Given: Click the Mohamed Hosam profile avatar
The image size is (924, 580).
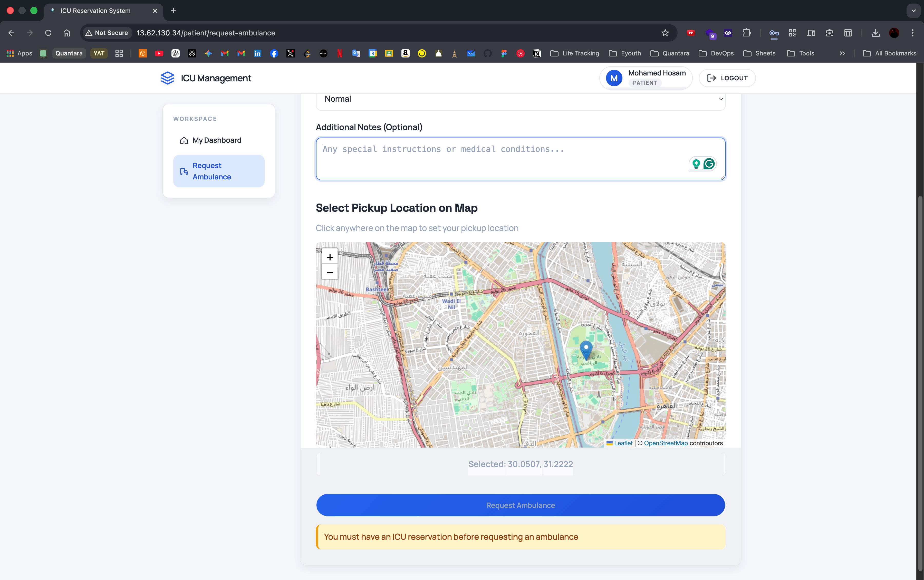Looking at the screenshot, I should (614, 78).
